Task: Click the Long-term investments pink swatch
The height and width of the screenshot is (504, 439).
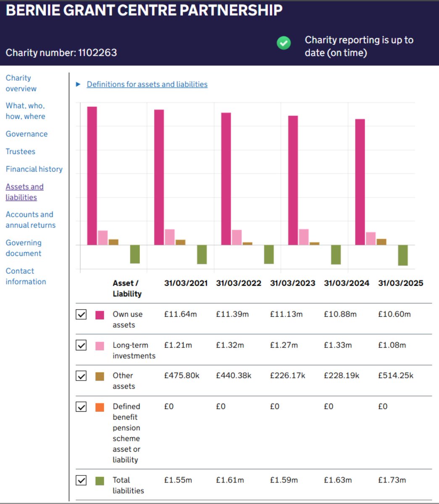Action: 100,346
